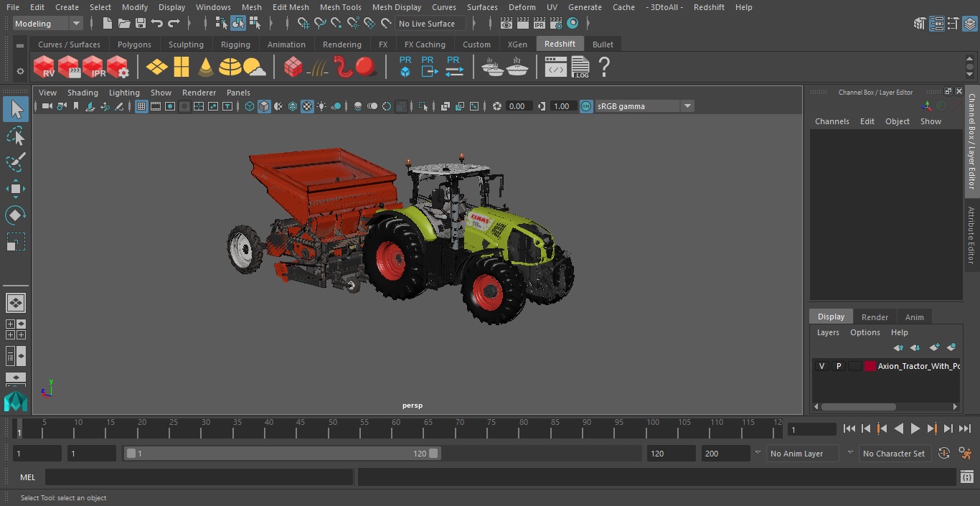Click the red sphere material shelf icon

pyautogui.click(x=366, y=67)
